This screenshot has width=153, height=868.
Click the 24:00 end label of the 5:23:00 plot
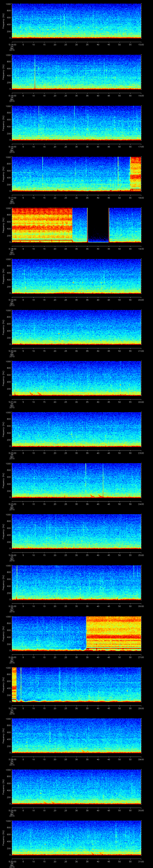141,504
